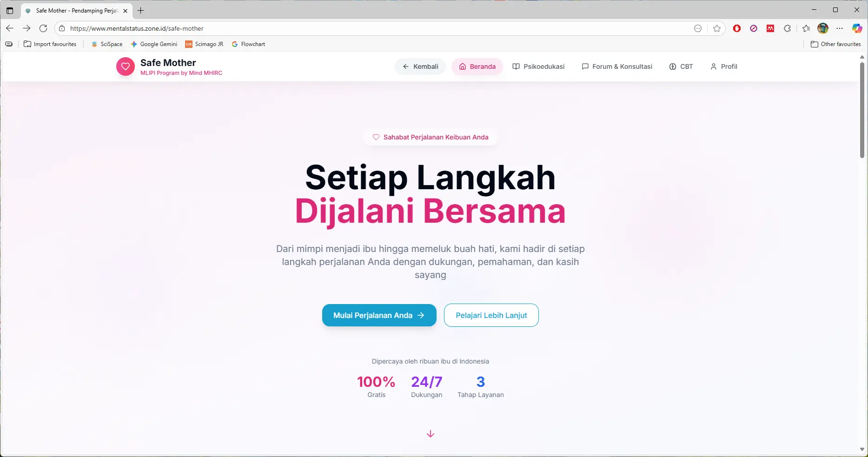Click the Safe Mother pink heart logo
The width and height of the screenshot is (868, 457).
125,66
